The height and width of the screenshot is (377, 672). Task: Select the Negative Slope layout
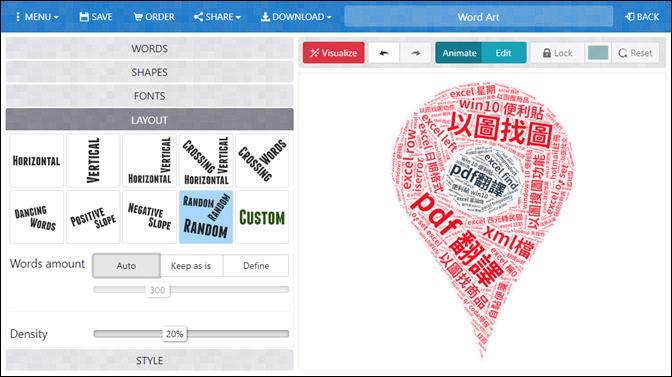[150, 217]
